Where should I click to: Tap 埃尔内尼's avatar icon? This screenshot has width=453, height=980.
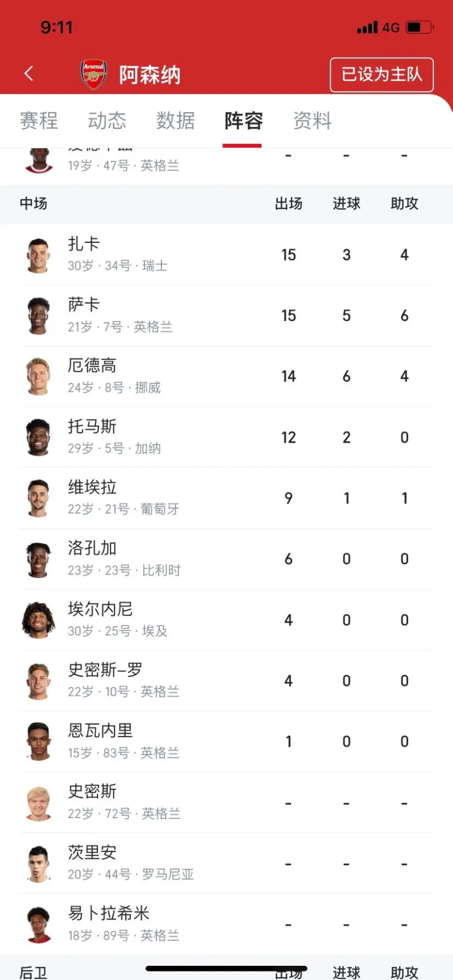coord(38,620)
